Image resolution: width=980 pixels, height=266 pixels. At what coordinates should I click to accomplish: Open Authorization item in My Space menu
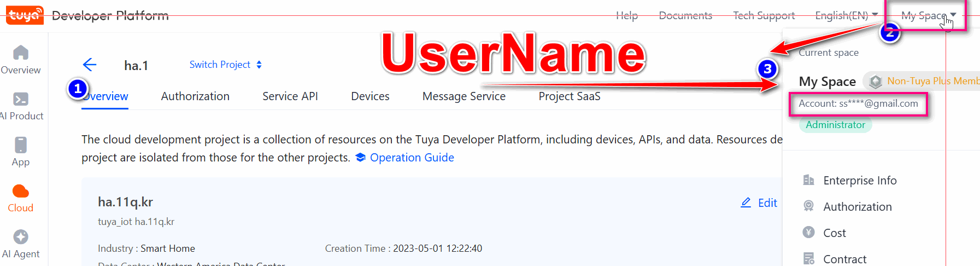coord(858,207)
